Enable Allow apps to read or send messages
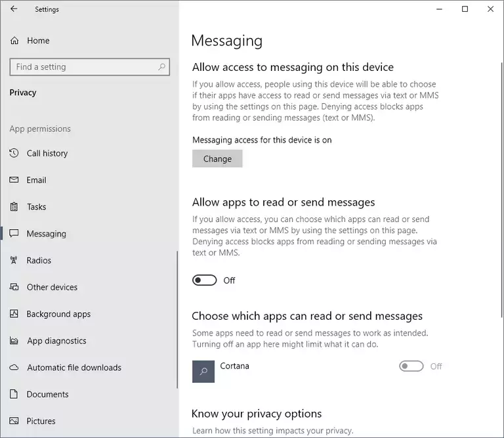504x438 pixels. [x=205, y=280]
